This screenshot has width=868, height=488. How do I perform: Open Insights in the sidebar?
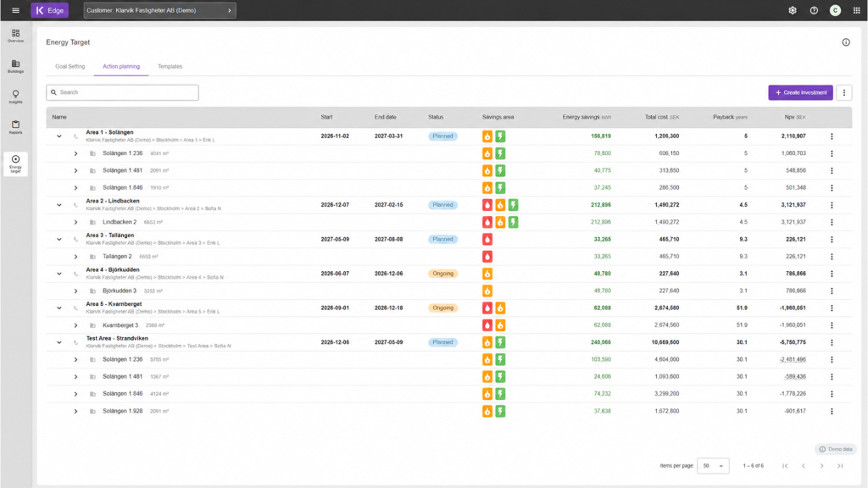[x=15, y=97]
